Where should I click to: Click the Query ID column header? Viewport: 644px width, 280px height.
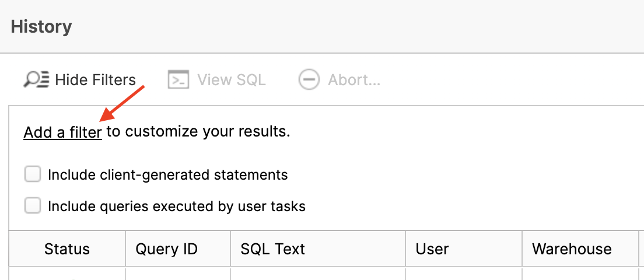pos(167,249)
